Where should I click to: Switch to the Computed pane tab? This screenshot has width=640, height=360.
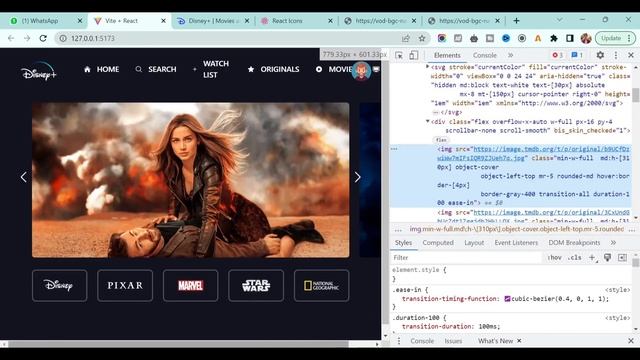tap(438, 243)
